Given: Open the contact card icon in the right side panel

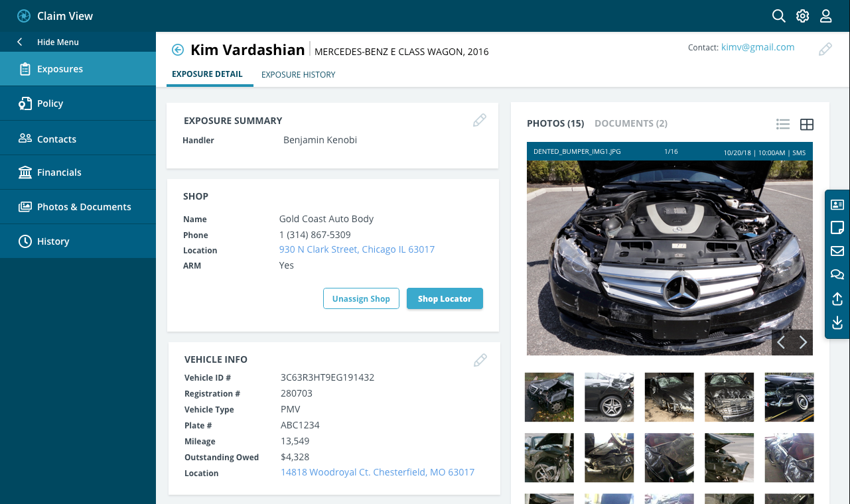Looking at the screenshot, I should (x=837, y=205).
